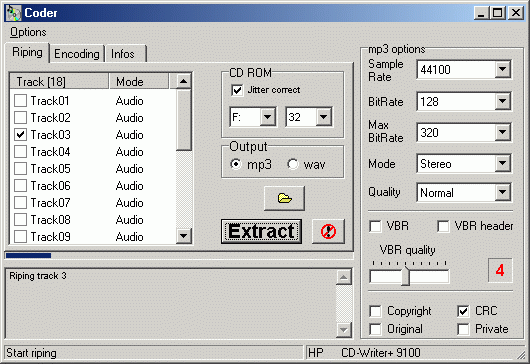Check the Track06 checkbox

[21, 186]
